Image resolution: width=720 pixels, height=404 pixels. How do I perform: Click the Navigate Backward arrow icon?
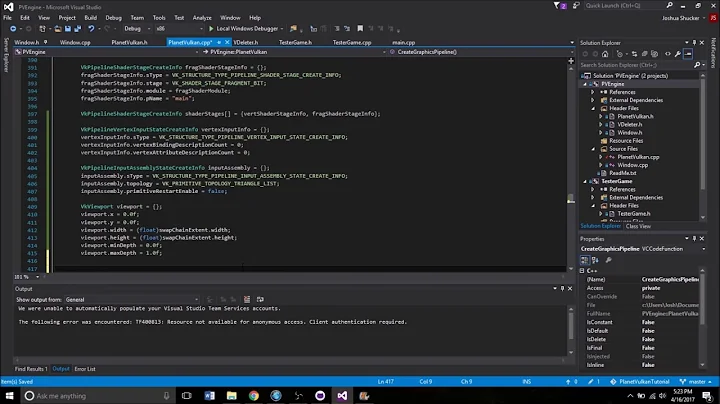point(13,28)
